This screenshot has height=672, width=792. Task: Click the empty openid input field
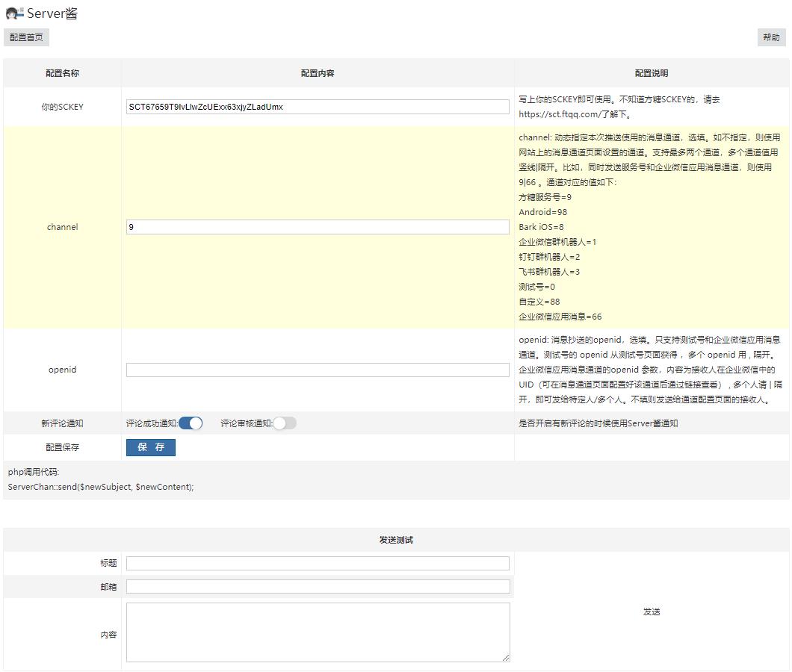click(318, 370)
